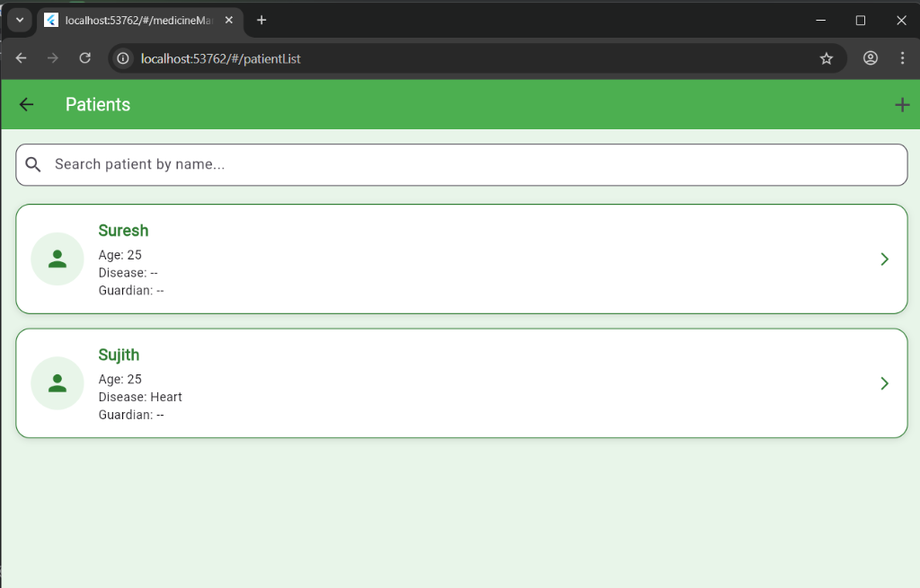The image size is (920, 588).
Task: Go back using the Patients header arrow
Action: [x=26, y=104]
